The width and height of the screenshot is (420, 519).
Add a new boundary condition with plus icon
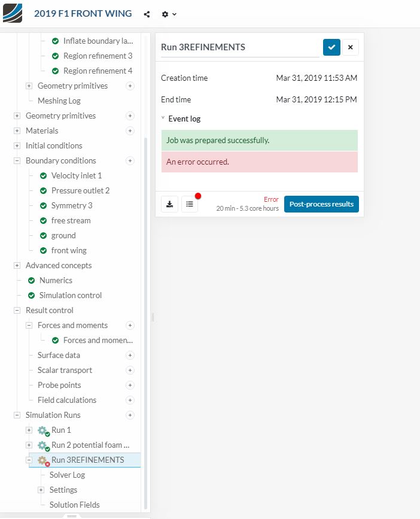pyautogui.click(x=130, y=160)
